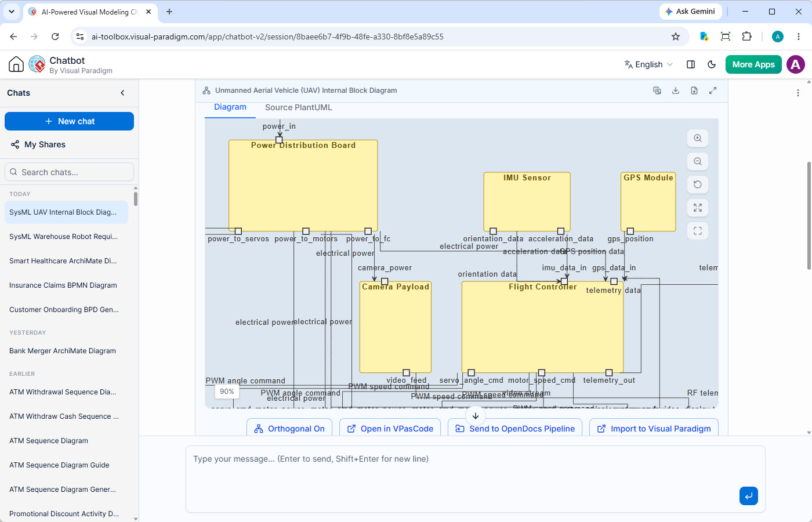Image resolution: width=812 pixels, height=522 pixels.
Task: Open SysML Warehouse Robot Requirements chat
Action: tap(66, 237)
